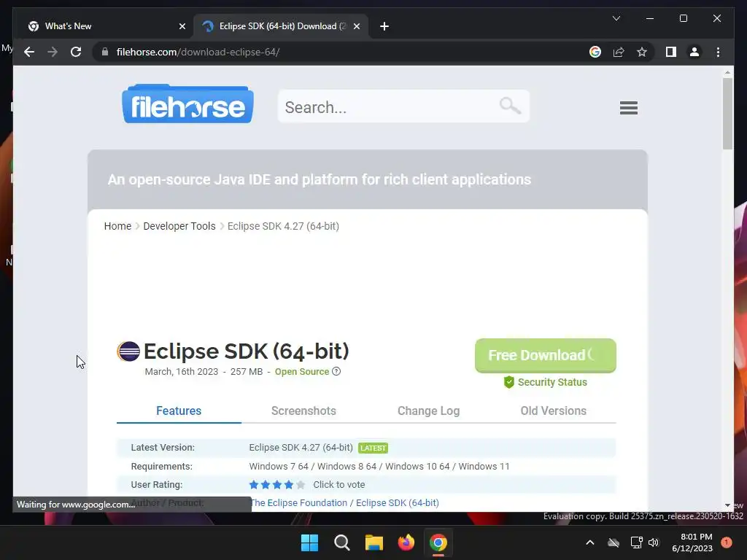Open The Eclipse Foundation author link

click(x=298, y=503)
